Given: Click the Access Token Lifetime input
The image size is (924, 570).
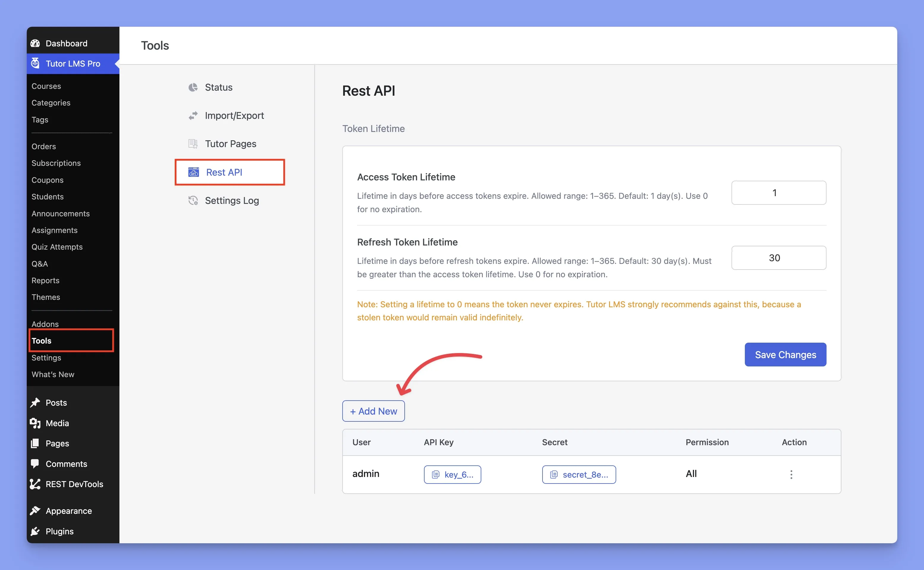Looking at the screenshot, I should pos(778,193).
